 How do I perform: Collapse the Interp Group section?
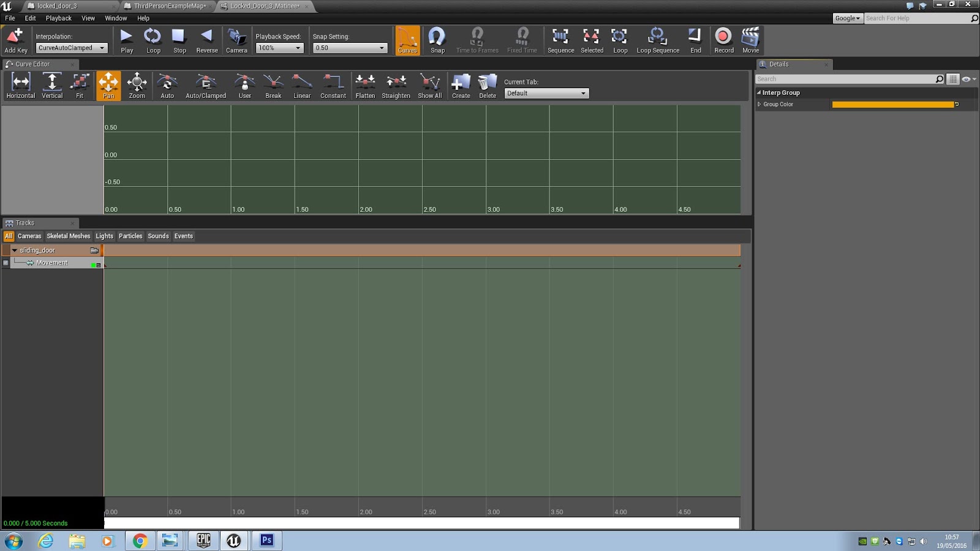[x=759, y=92]
